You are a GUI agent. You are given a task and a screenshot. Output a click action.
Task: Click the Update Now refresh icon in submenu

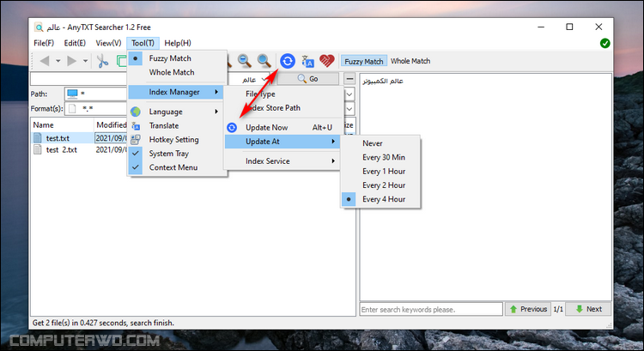(x=232, y=128)
